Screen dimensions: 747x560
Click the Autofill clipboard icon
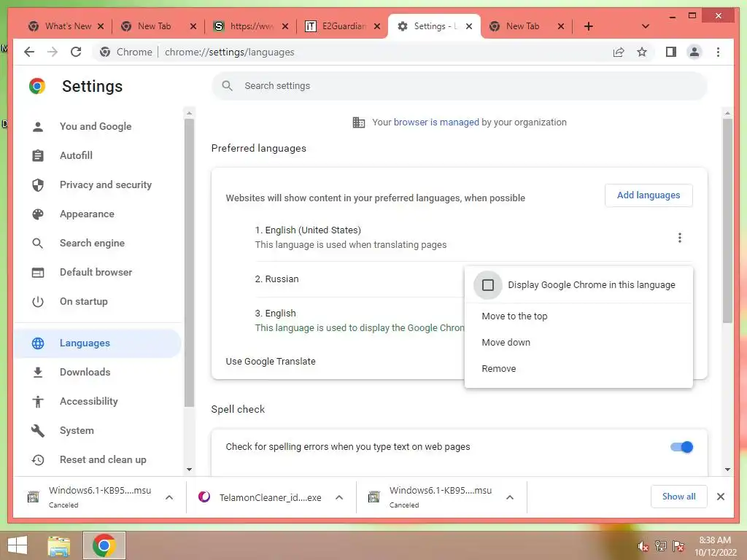tap(38, 156)
